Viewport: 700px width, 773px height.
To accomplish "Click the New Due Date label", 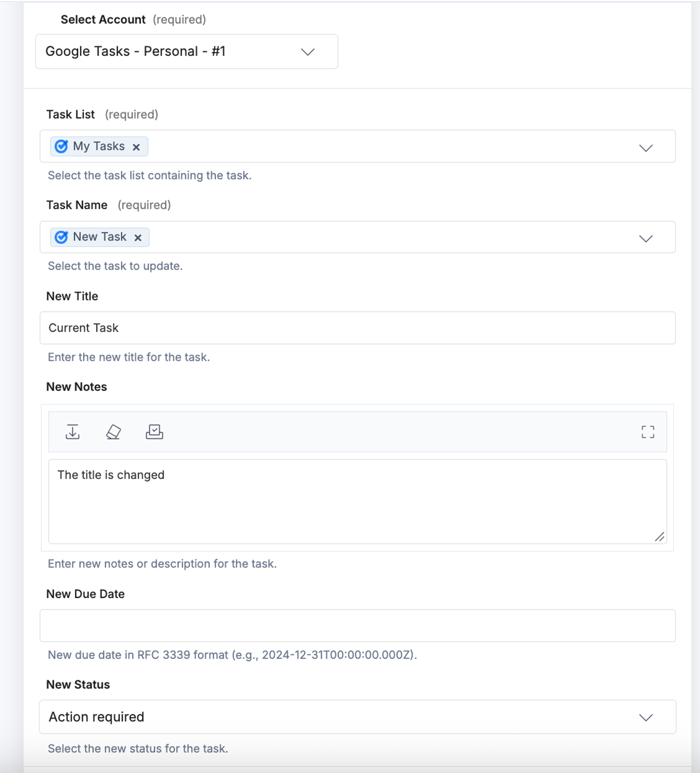I will coord(85,594).
